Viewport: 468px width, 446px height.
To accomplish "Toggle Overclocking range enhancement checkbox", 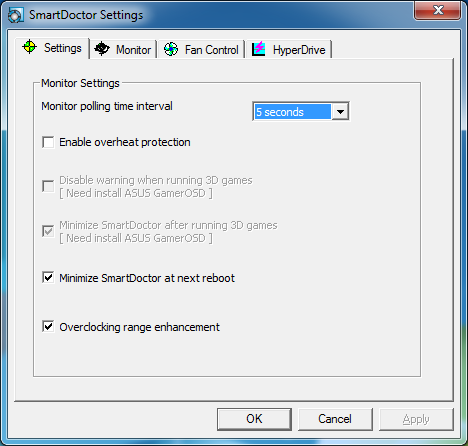I will pos(48,326).
